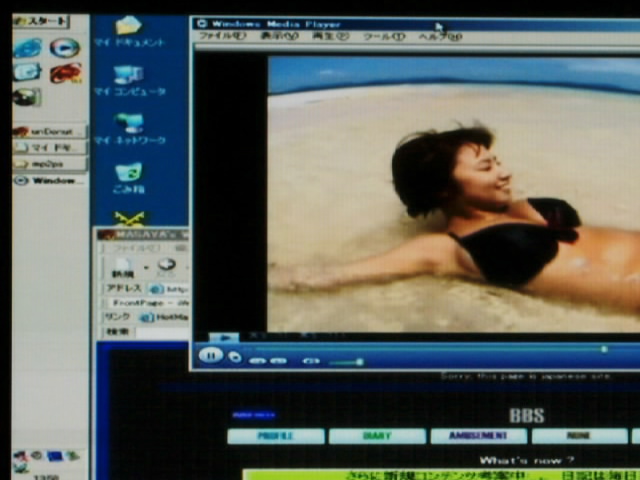Switch to the mp2ps taskbar window

coord(49,164)
